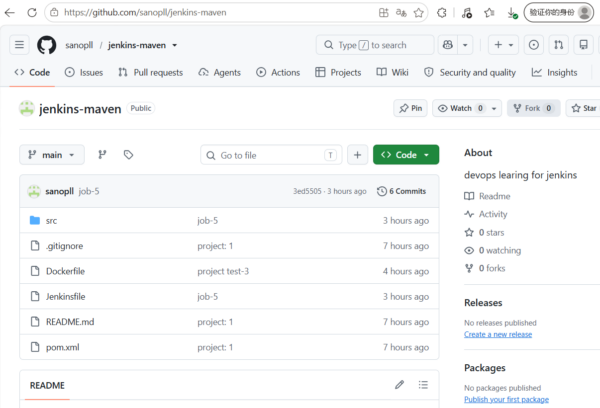Go back with browser back arrow

click(10, 13)
